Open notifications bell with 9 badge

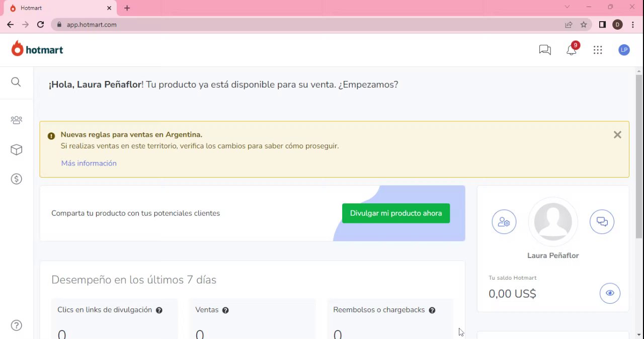pyautogui.click(x=572, y=49)
